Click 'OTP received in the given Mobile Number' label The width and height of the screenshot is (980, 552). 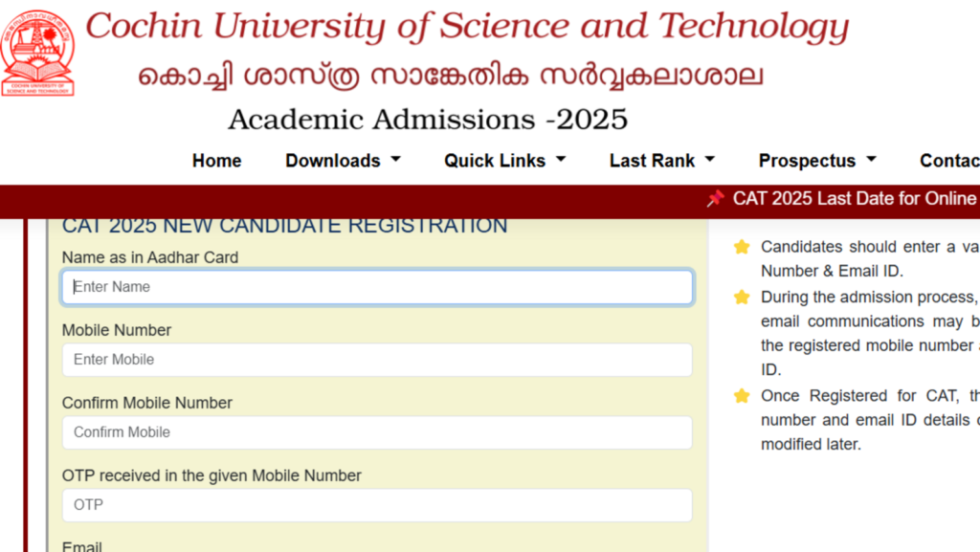click(x=212, y=475)
